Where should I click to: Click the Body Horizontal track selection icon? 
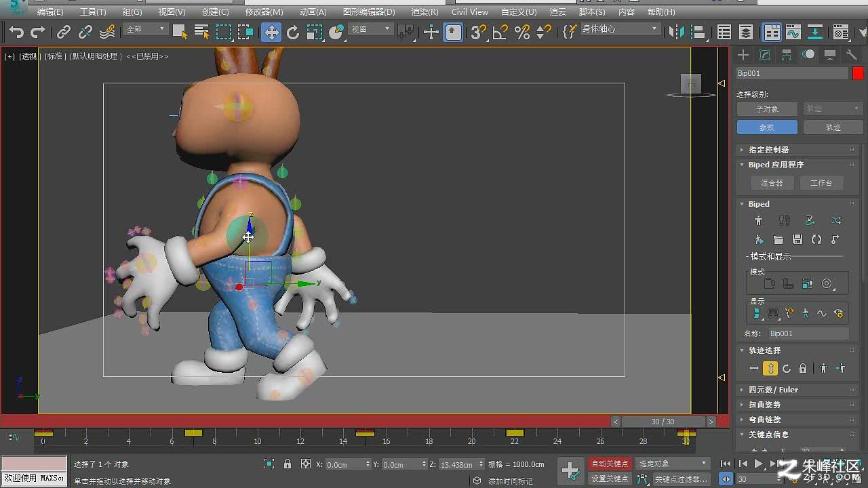click(x=754, y=369)
